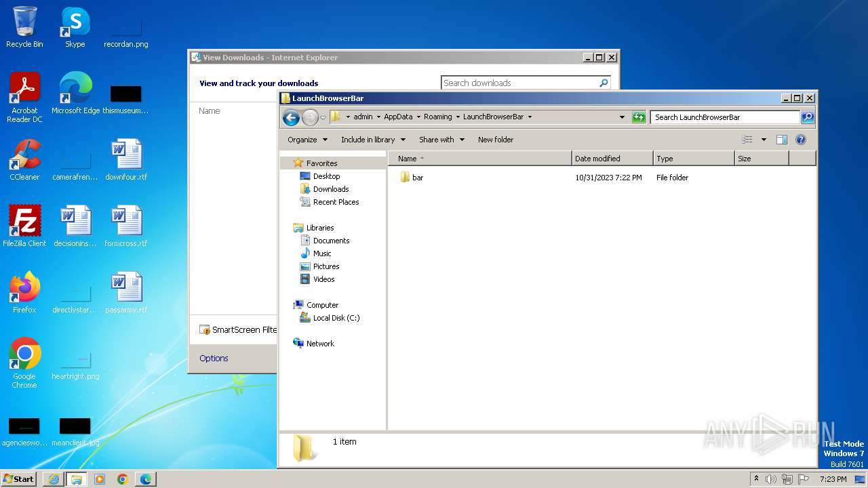Select Computer in navigation pane
This screenshot has width=868, height=488.
click(x=322, y=305)
